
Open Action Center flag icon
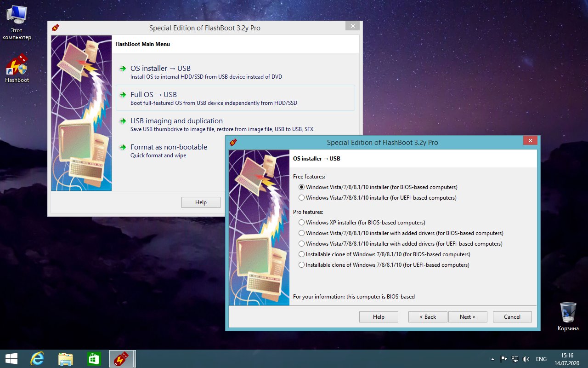(x=503, y=359)
